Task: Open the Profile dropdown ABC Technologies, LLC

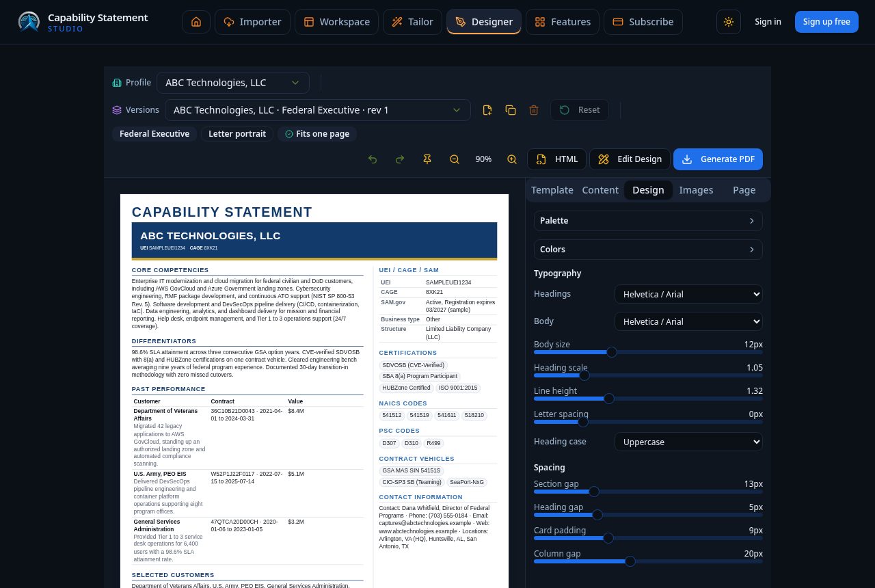Action: pyautogui.click(x=233, y=83)
